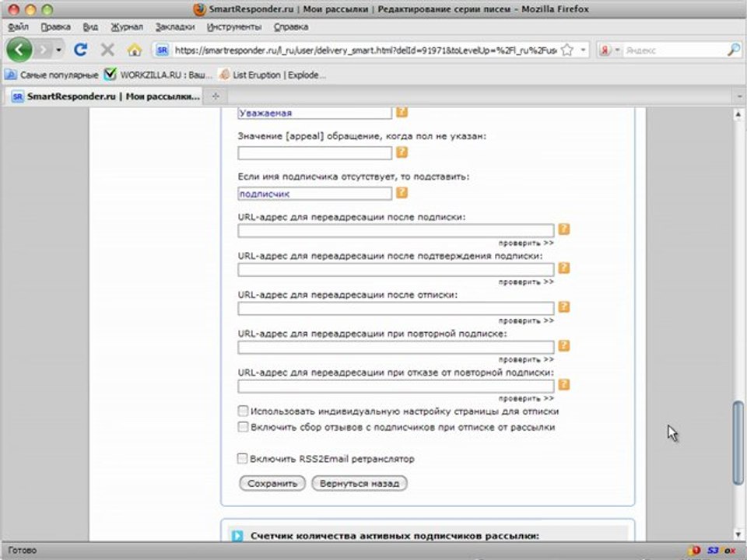
Task: Open the WORKZILLA.RU bookmark
Action: tap(158, 75)
